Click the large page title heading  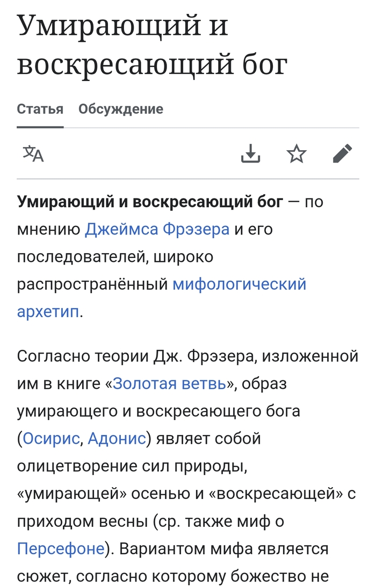coord(152,45)
